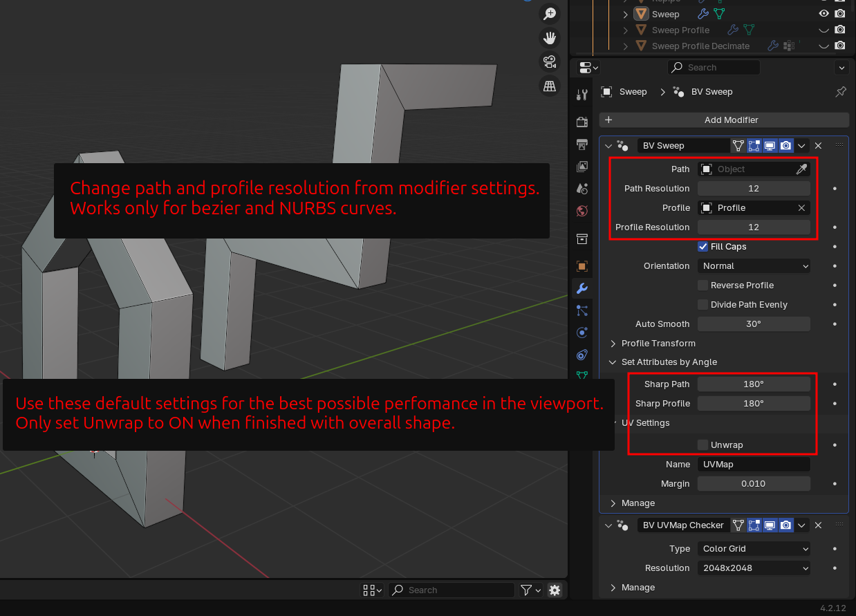Open the properties options dropdown arrow
Viewport: 856px width, 616px height.
[841, 68]
